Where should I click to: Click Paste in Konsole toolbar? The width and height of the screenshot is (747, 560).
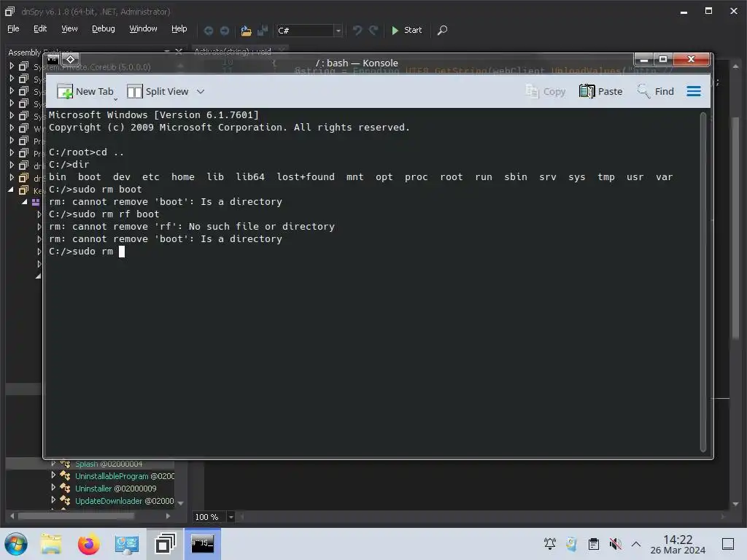[601, 91]
